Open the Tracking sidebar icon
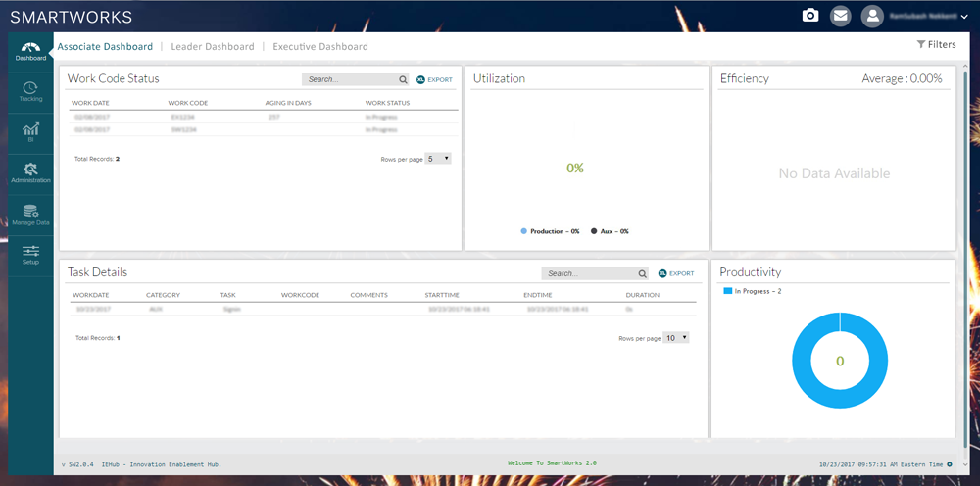 pyautogui.click(x=30, y=91)
